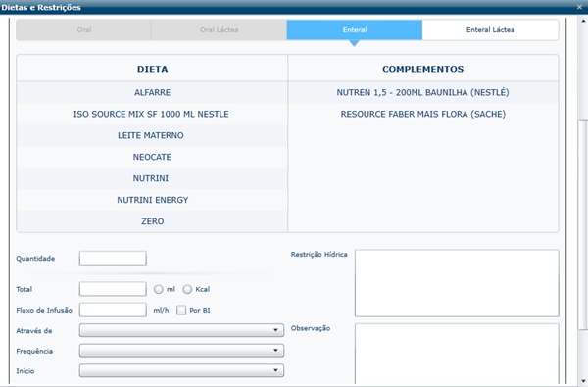Click the scrollbar down arrow
Screen dimensions: 588x387
coord(583,381)
